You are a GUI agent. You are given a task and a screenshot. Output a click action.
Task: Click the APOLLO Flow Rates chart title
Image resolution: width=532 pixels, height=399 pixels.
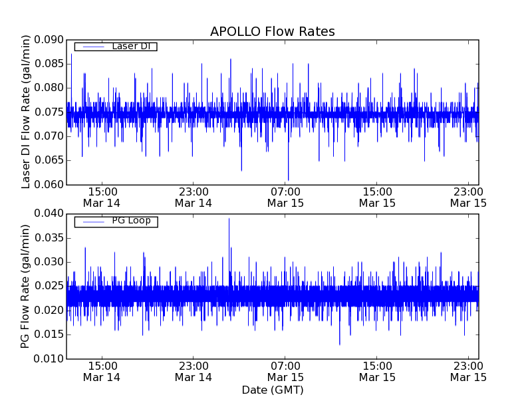click(272, 32)
